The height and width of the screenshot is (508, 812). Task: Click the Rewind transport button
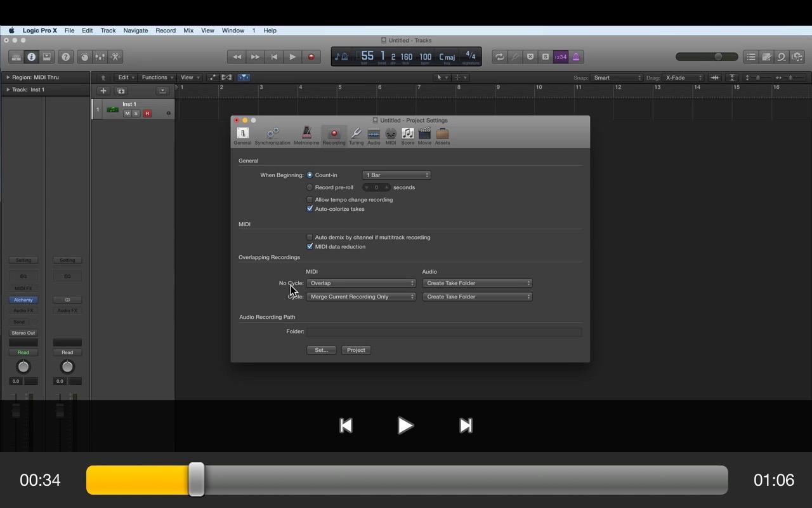tap(237, 57)
